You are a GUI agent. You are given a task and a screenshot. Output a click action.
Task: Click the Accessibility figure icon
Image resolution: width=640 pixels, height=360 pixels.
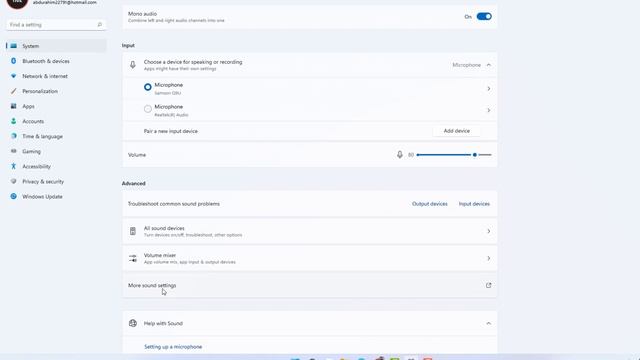(13, 166)
